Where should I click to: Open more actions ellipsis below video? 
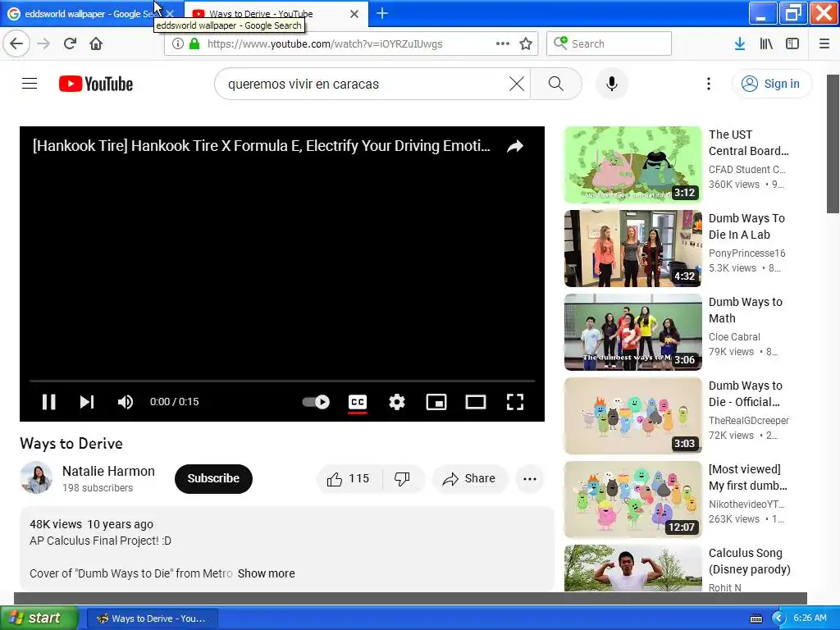click(x=530, y=479)
